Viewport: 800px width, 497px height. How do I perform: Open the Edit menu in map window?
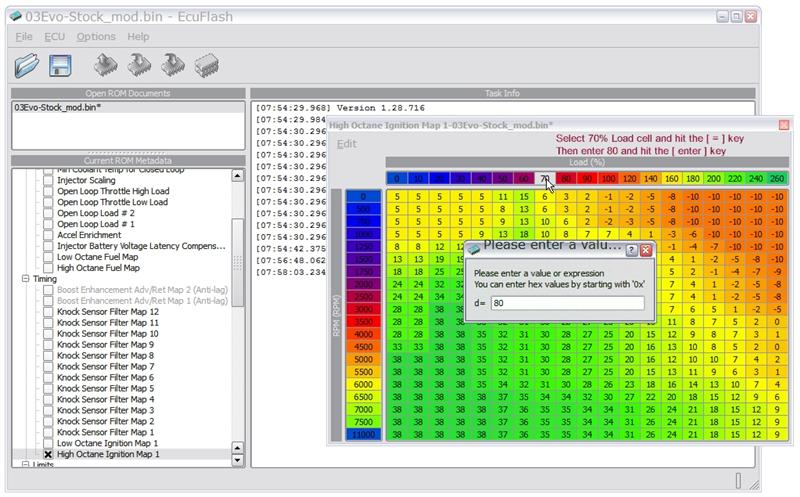coord(346,143)
